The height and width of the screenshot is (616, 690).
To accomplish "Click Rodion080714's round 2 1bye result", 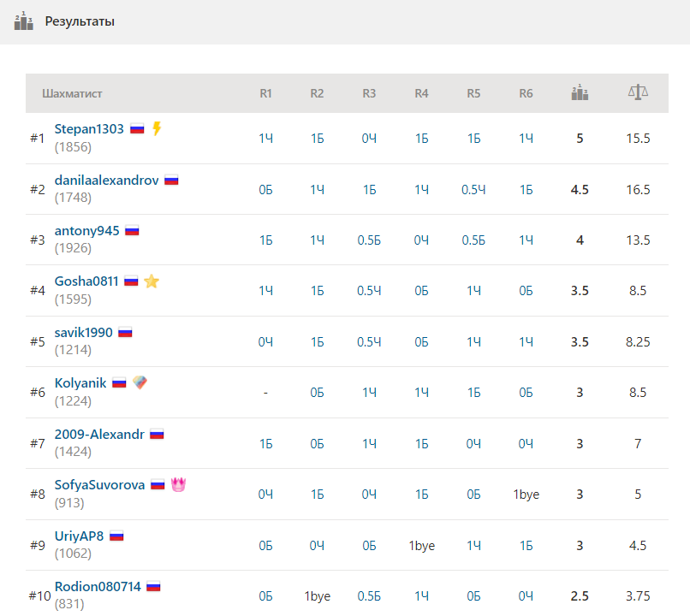I will [318, 595].
